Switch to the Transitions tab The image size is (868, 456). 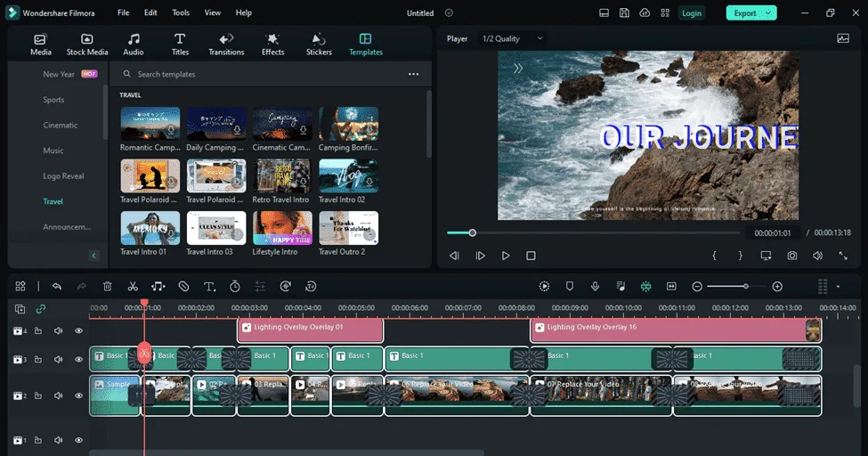pos(226,45)
